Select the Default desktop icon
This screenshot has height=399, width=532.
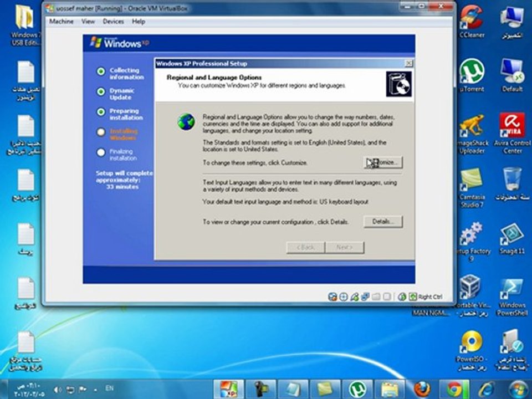(x=512, y=75)
